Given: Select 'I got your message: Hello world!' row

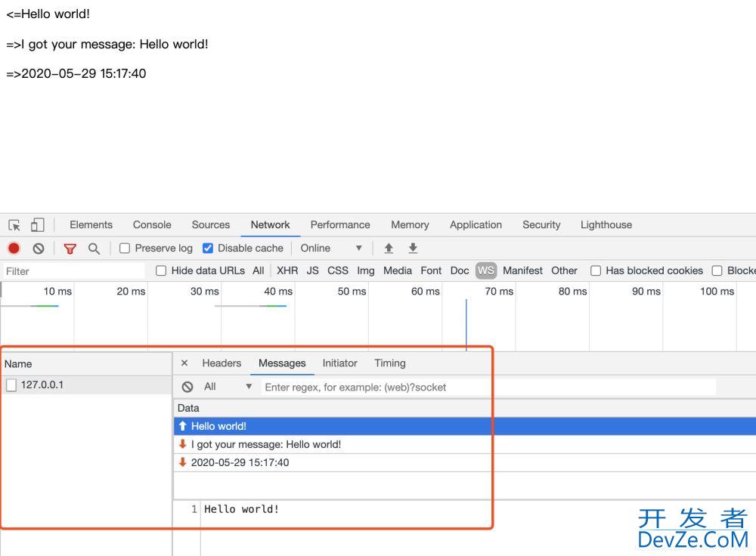Looking at the screenshot, I should tap(464, 444).
